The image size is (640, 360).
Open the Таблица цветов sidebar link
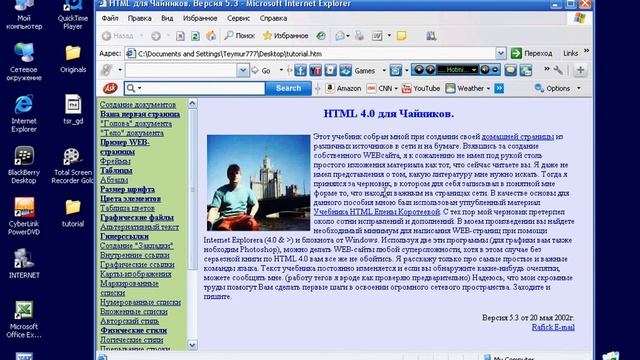click(127, 208)
